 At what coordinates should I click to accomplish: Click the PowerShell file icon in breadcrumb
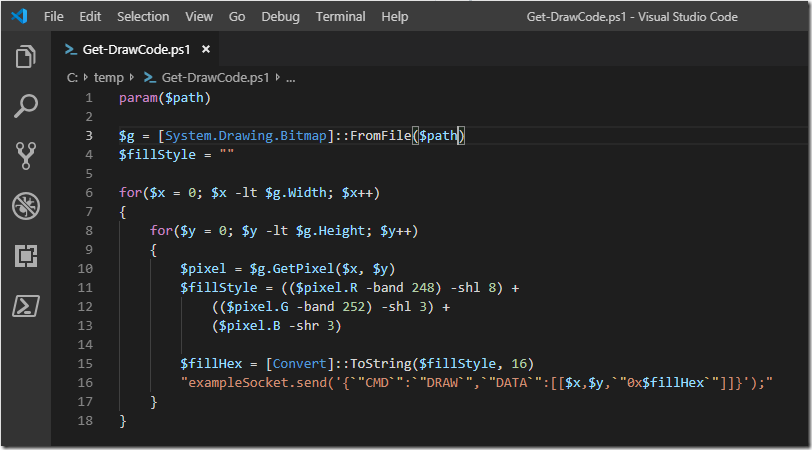click(x=150, y=78)
